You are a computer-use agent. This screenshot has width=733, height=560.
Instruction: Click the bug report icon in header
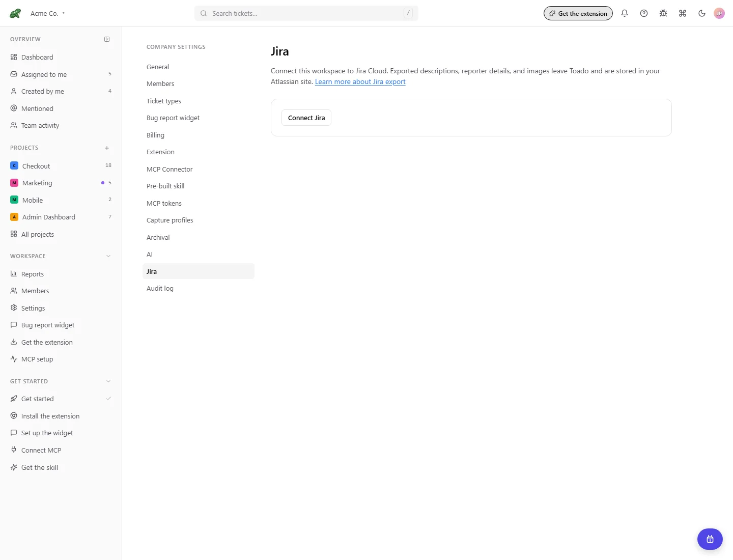point(663,13)
